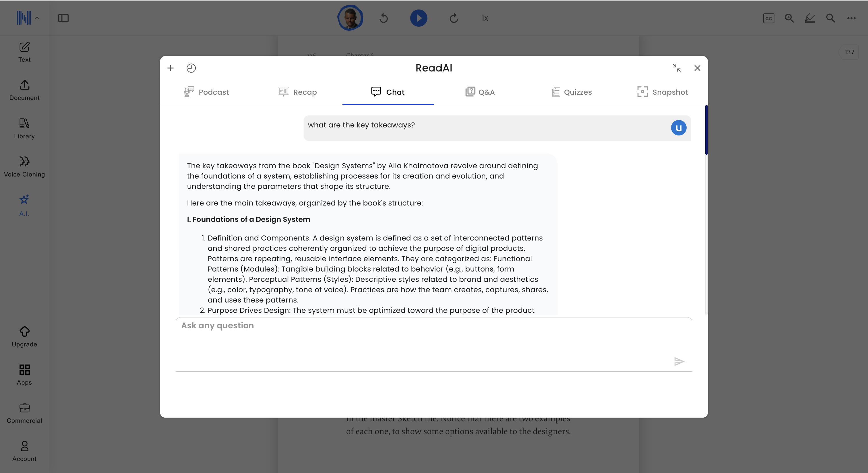Open the three-dots more options menu

pyautogui.click(x=851, y=18)
